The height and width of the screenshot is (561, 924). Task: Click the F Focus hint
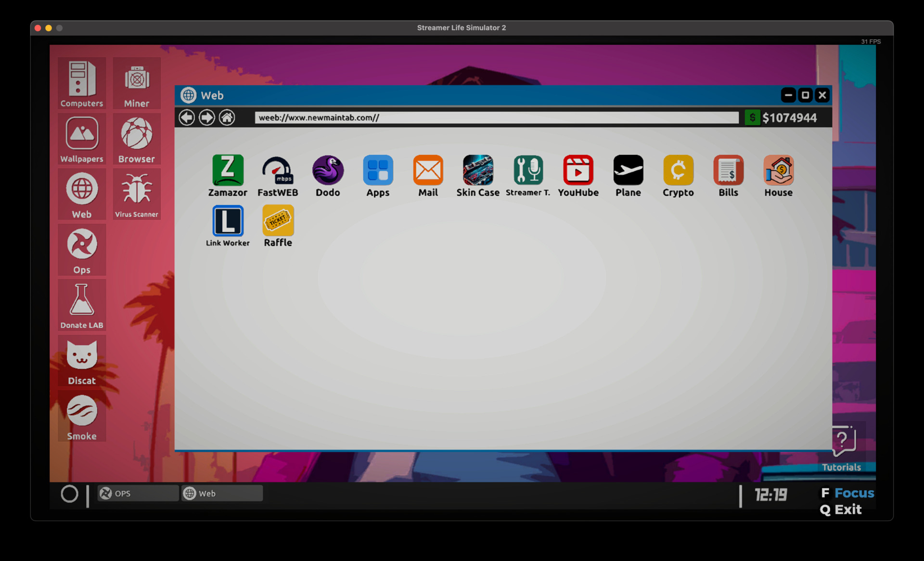pos(847,493)
